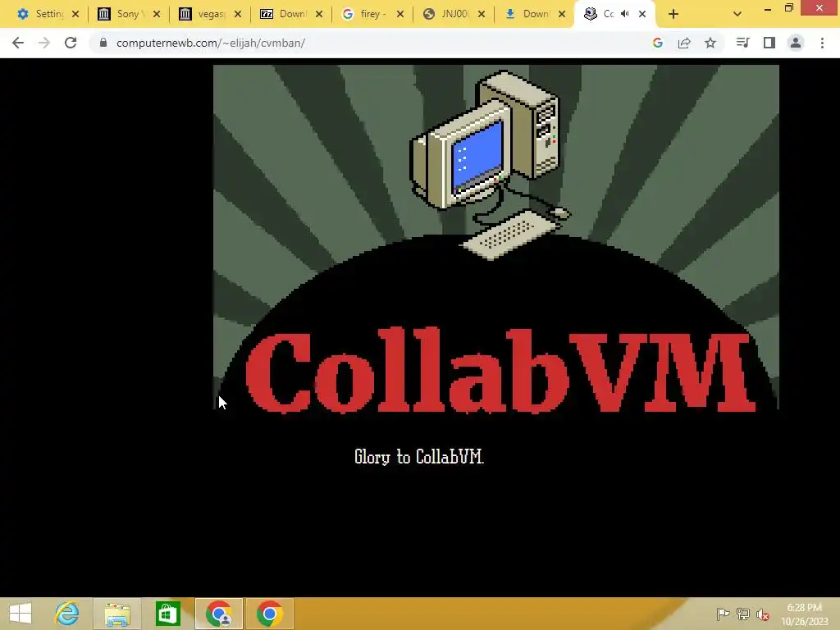
Task: Toggle the Chrome side panel
Action: pos(769,43)
